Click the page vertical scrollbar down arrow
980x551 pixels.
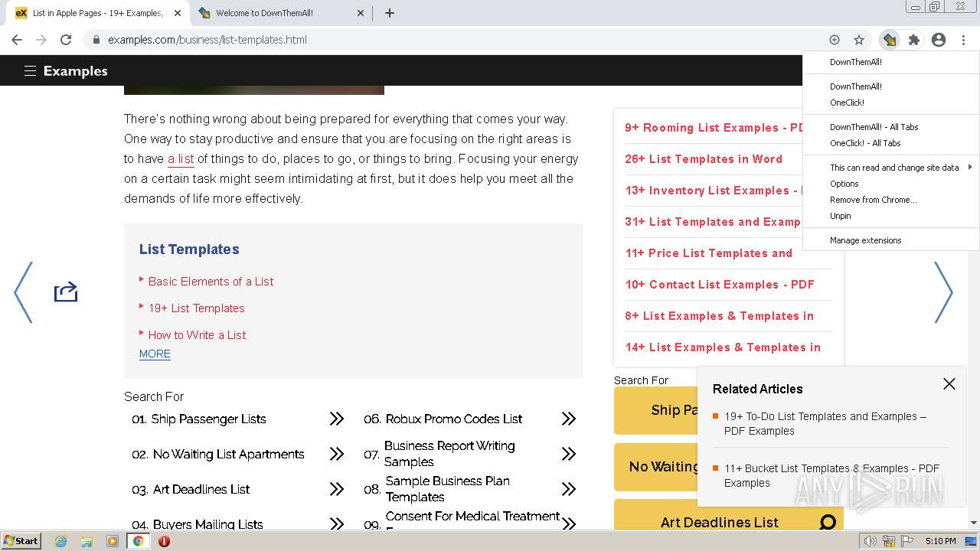coord(974,523)
